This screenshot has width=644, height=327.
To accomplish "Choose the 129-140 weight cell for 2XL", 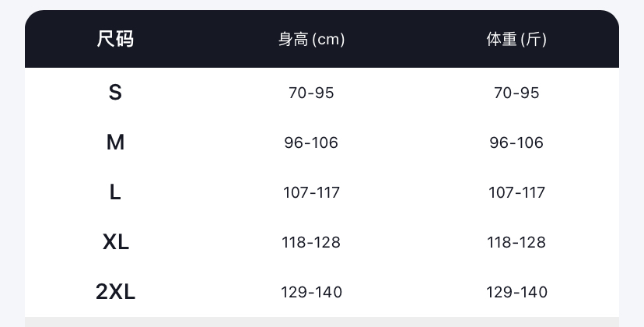I will [516, 292].
